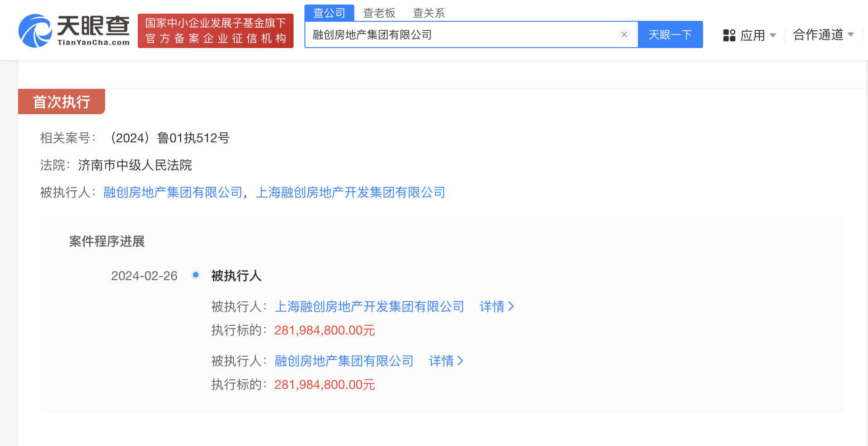This screenshot has width=868, height=446.
Task: Clear the search box with the × icon
Action: coord(624,34)
